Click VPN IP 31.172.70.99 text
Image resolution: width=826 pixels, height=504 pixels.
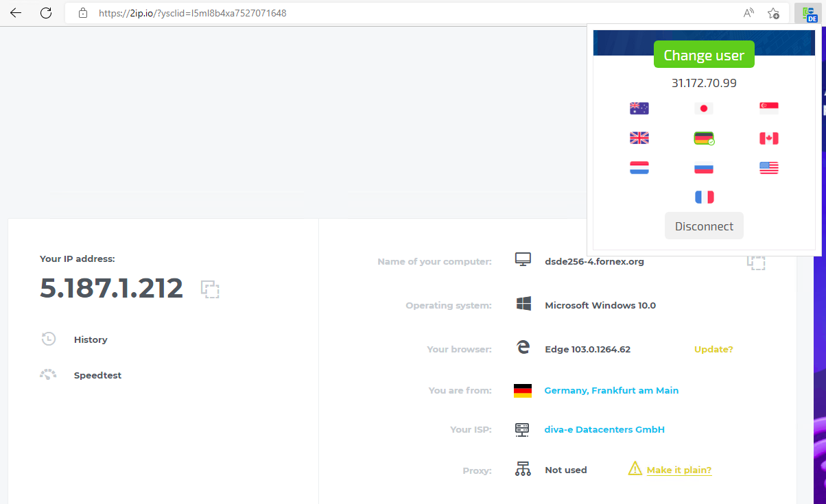point(704,83)
